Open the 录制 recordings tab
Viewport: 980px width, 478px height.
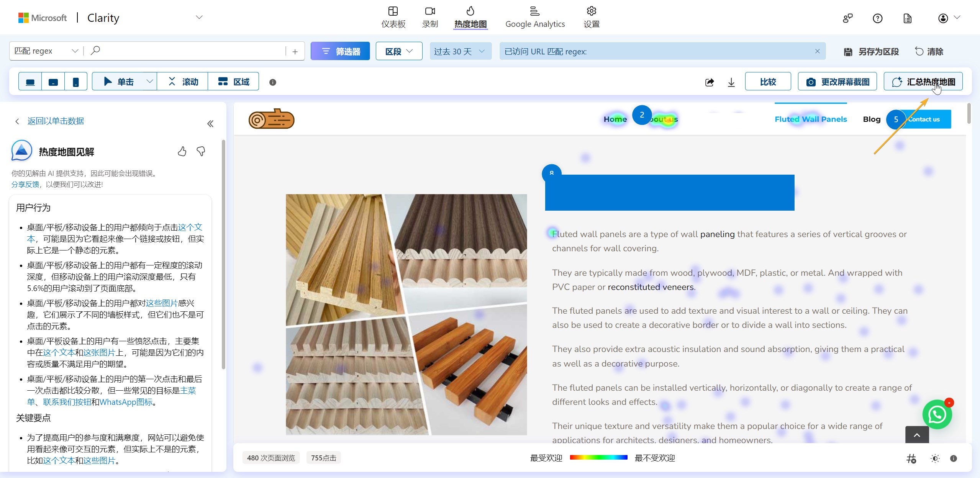430,17
